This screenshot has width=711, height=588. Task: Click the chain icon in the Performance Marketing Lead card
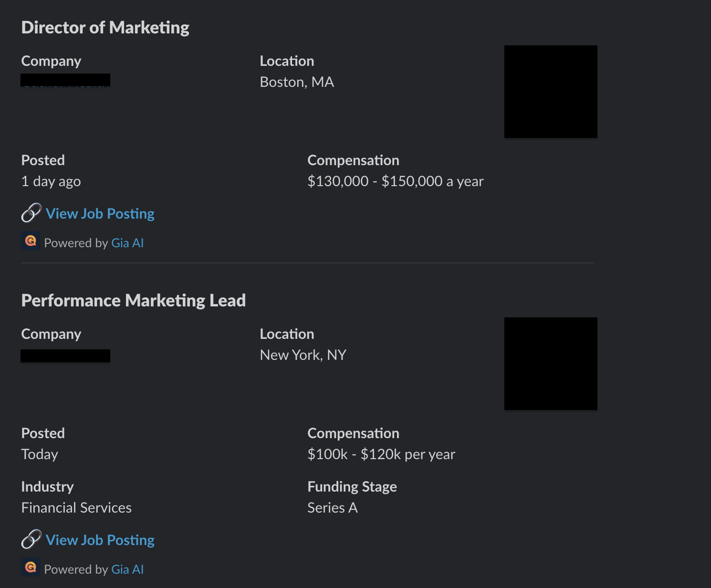31,539
